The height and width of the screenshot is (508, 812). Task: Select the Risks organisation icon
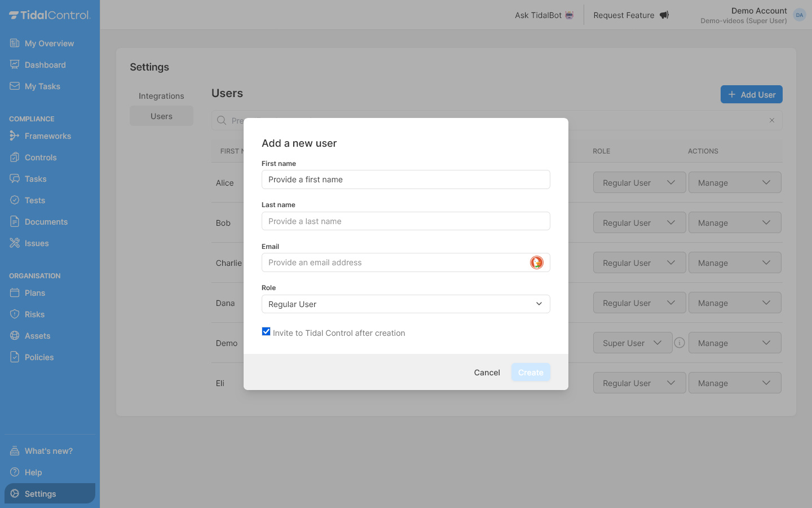pyautogui.click(x=14, y=314)
